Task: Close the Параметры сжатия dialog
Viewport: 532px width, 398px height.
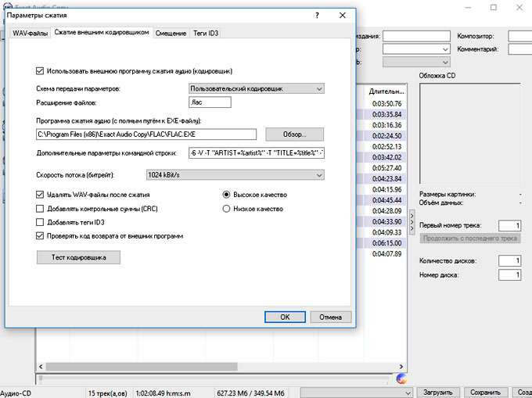Action: [342, 15]
